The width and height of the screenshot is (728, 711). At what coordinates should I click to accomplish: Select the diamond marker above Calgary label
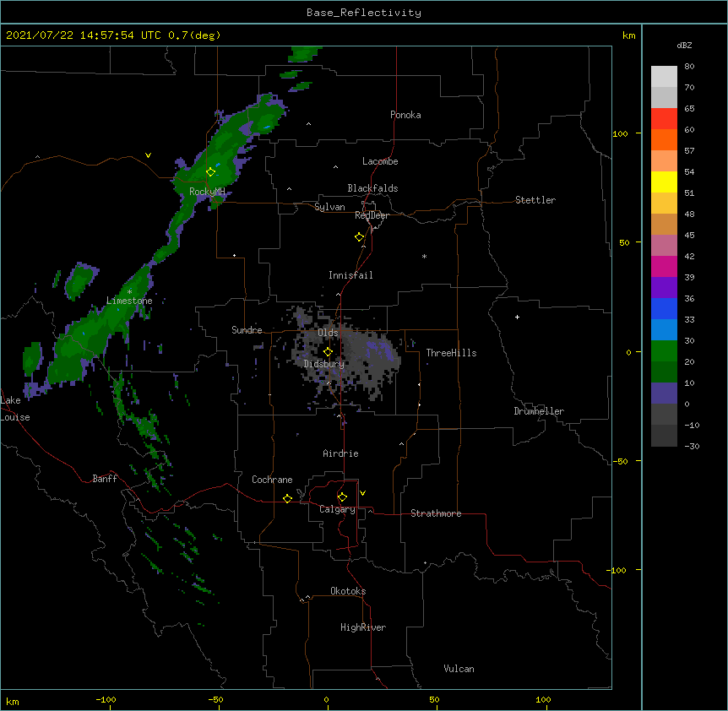click(x=342, y=497)
